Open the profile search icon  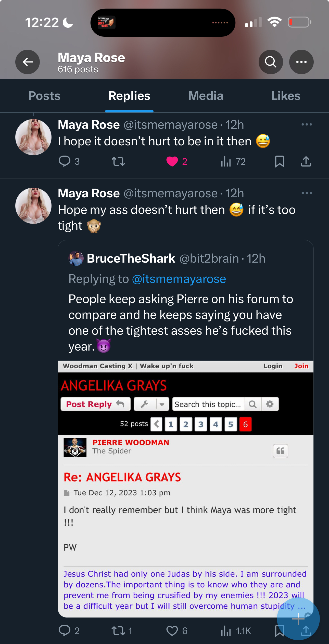click(271, 62)
